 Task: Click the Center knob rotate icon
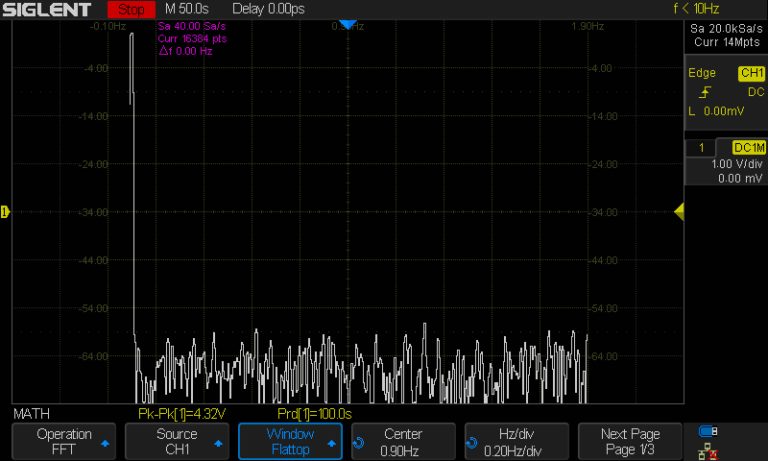pyautogui.click(x=359, y=441)
